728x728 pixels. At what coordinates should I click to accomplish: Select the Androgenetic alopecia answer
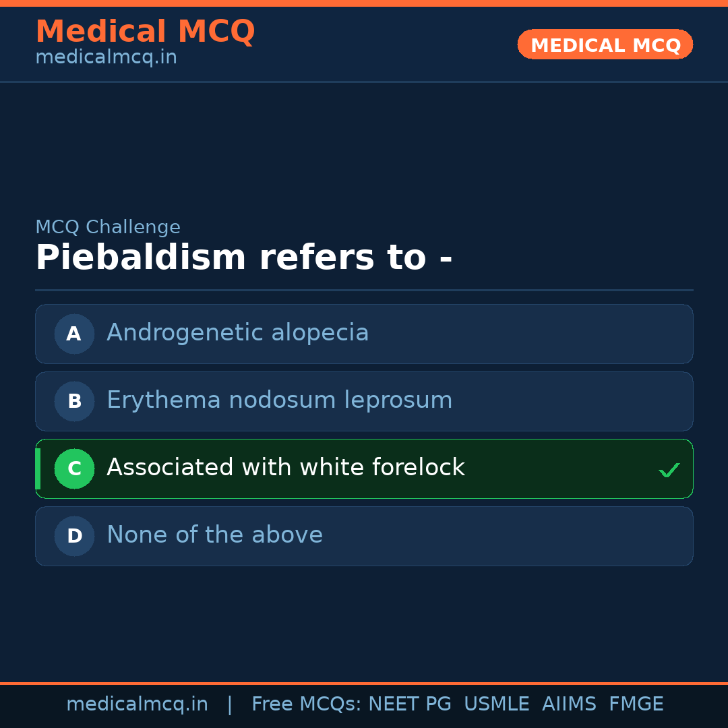tap(237, 333)
